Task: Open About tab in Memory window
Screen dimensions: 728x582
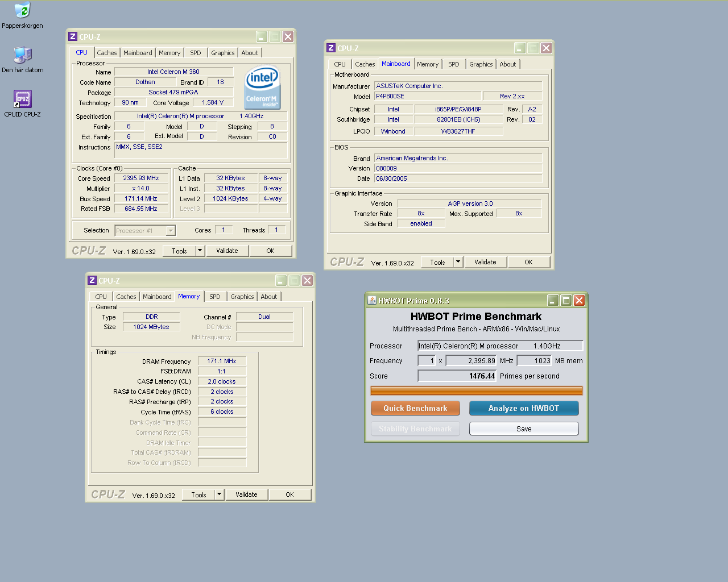Action: tap(269, 297)
